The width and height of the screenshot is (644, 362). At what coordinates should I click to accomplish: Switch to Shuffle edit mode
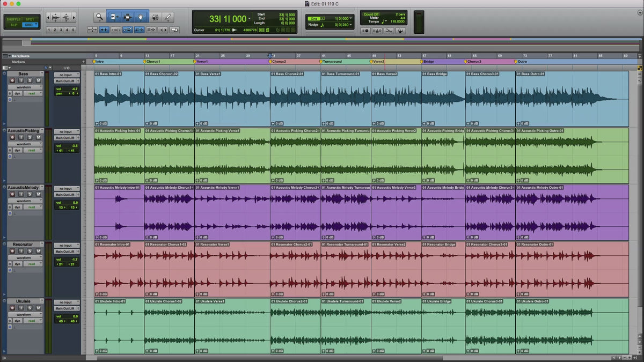[13, 19]
